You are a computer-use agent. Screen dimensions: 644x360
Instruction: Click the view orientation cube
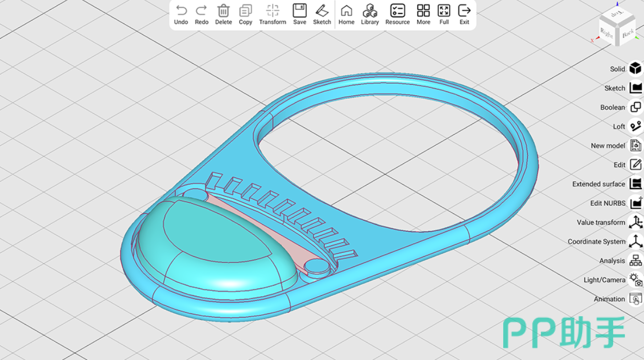pyautogui.click(x=617, y=28)
